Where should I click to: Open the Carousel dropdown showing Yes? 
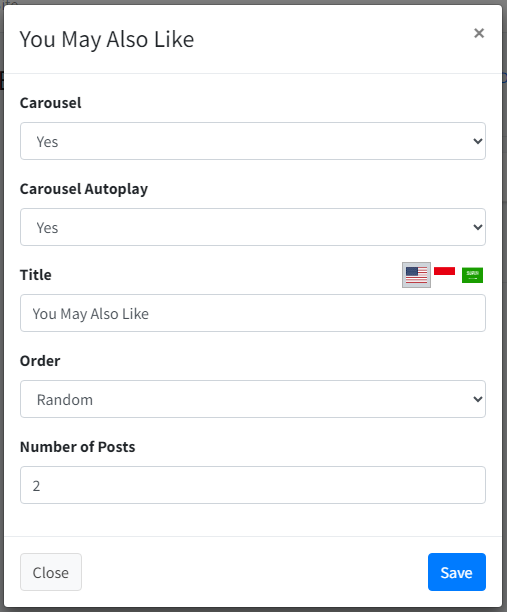pos(253,141)
